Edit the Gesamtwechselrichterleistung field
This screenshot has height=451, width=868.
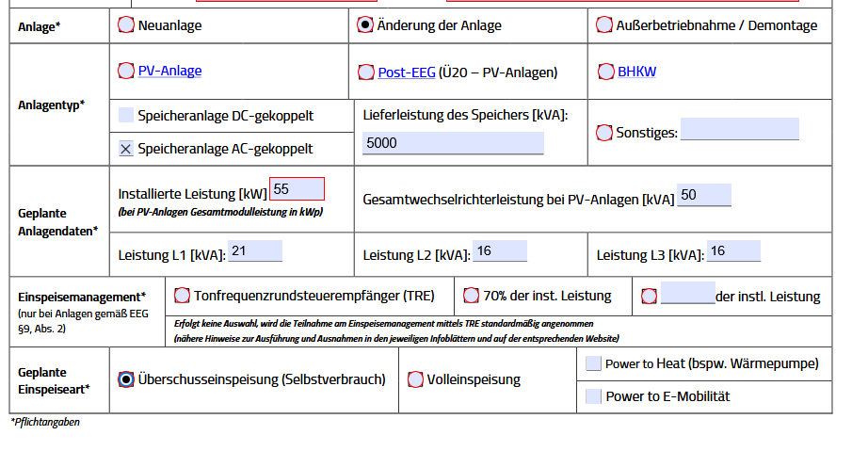[703, 195]
